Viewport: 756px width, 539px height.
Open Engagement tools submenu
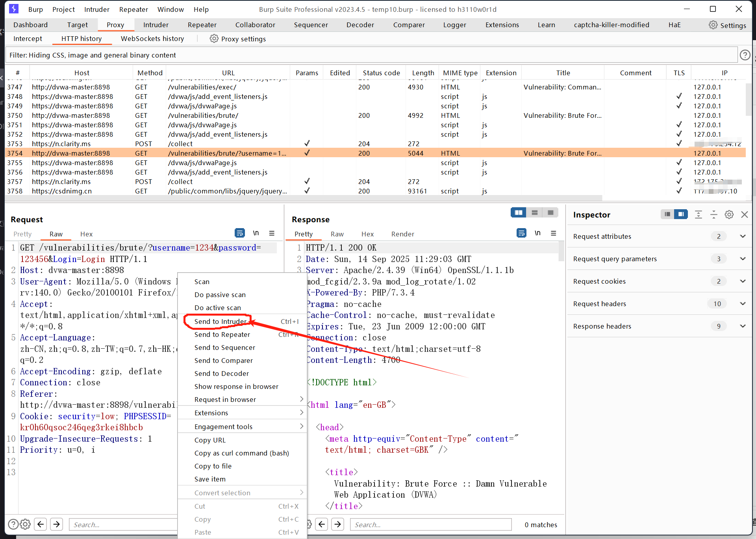point(242,426)
